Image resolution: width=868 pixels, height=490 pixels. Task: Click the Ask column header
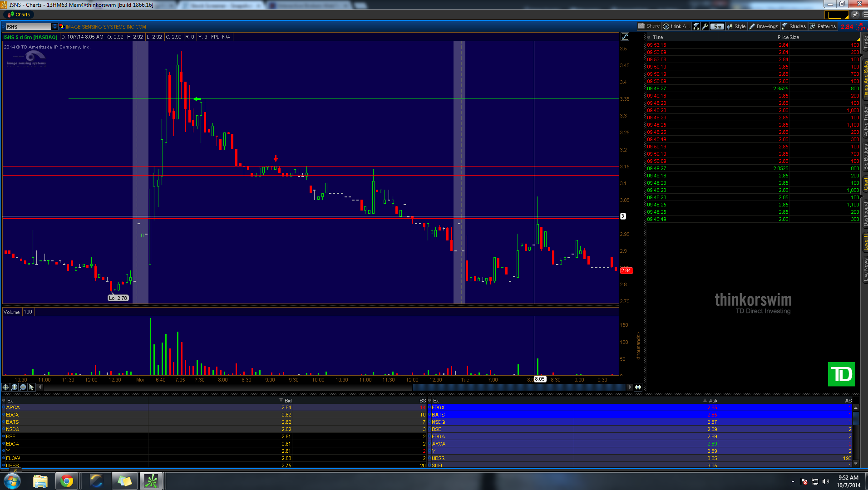click(713, 401)
